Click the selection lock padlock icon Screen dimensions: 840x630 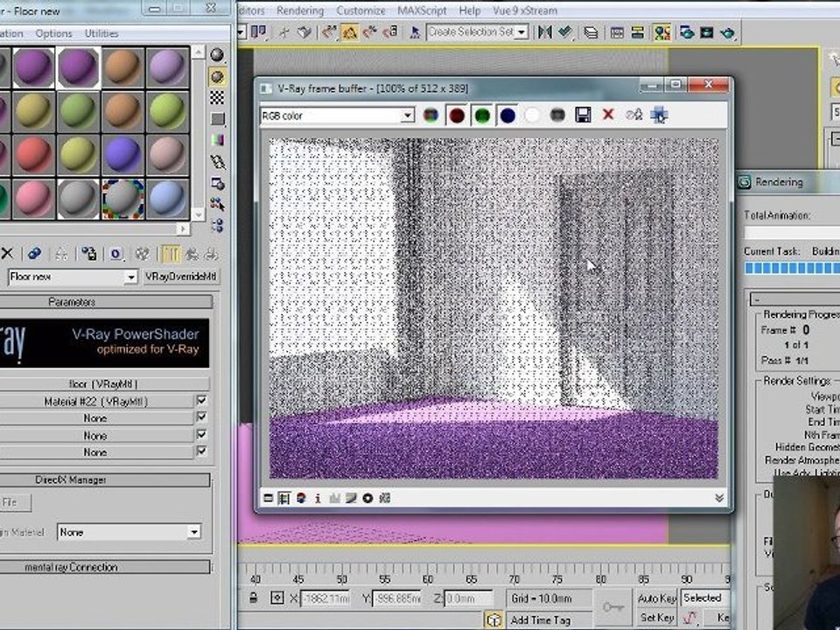click(253, 598)
